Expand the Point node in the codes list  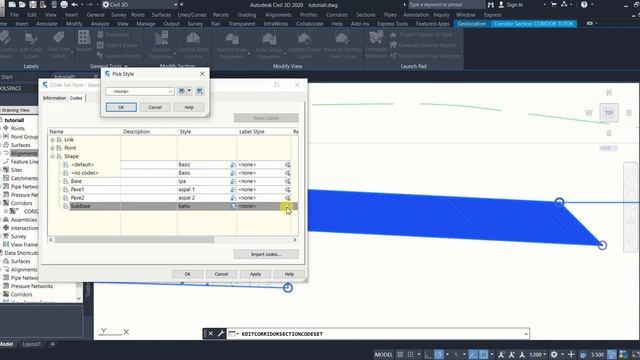(x=52, y=148)
